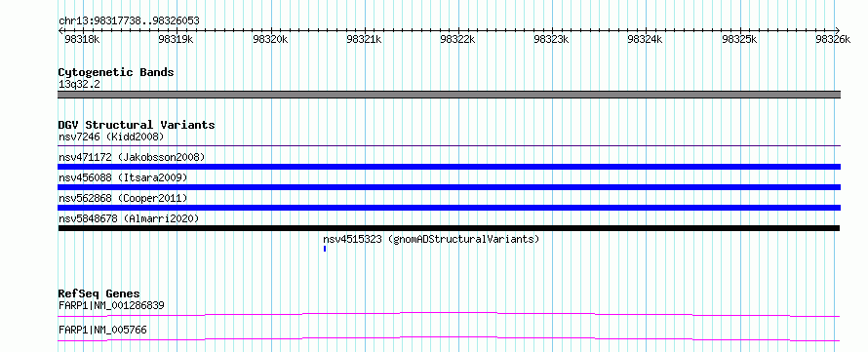This screenshot has height=352, width=868.
Task: Click the magenta FARP1 NM_001286839 intron line
Action: click(449, 314)
